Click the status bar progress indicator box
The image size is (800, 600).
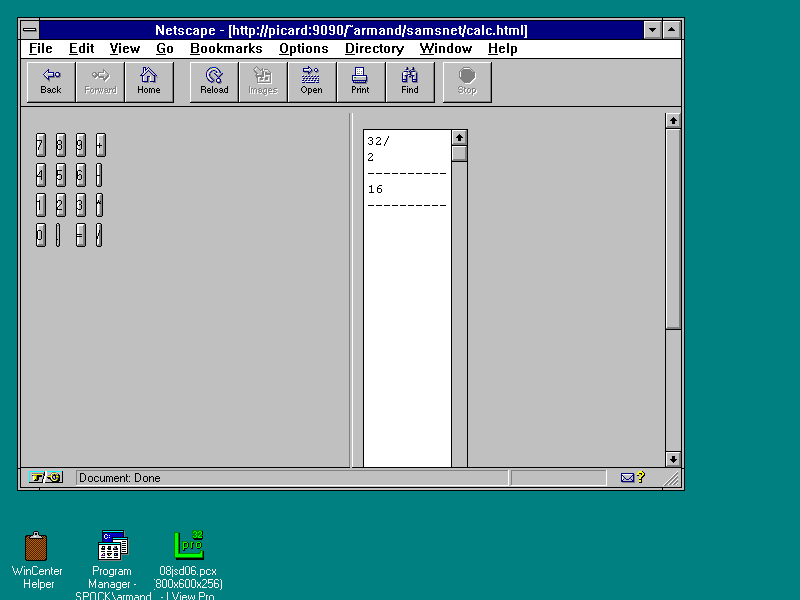point(558,478)
